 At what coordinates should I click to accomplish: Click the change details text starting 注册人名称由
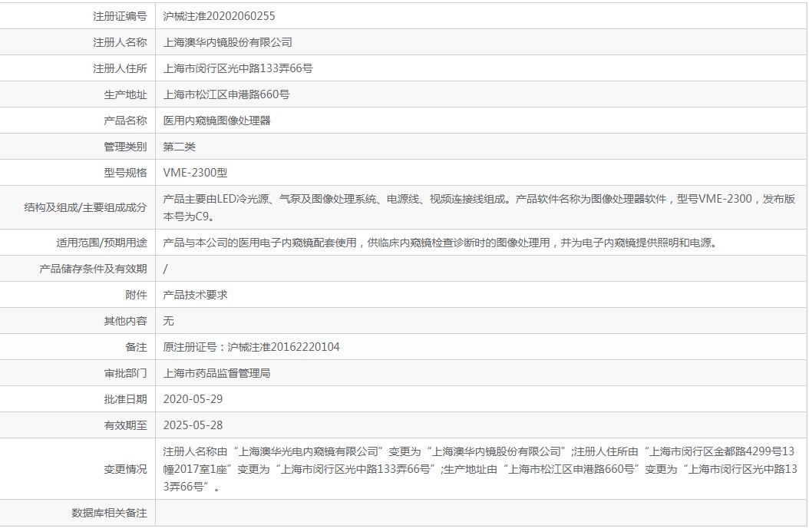480,469
